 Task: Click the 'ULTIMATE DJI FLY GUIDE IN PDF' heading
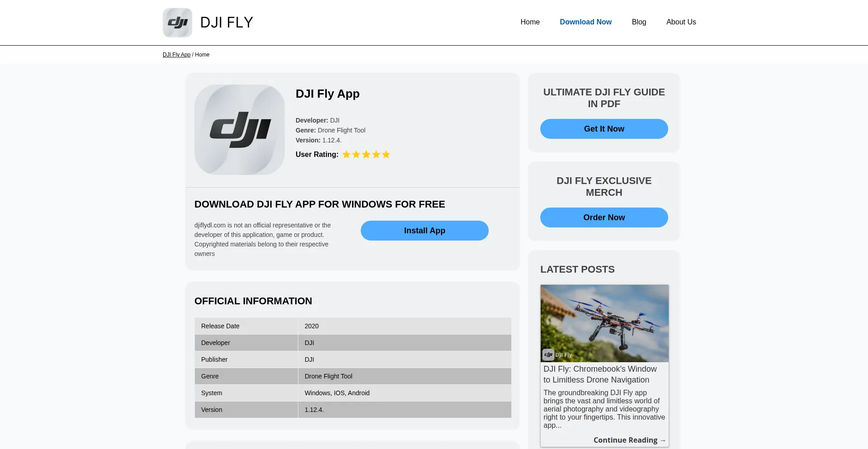pos(604,98)
